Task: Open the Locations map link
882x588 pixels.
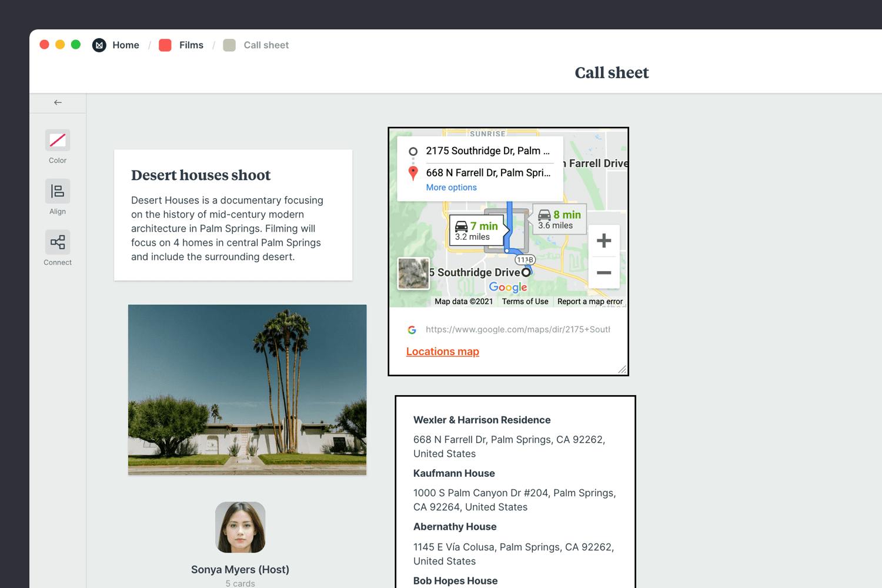Action: (442, 352)
